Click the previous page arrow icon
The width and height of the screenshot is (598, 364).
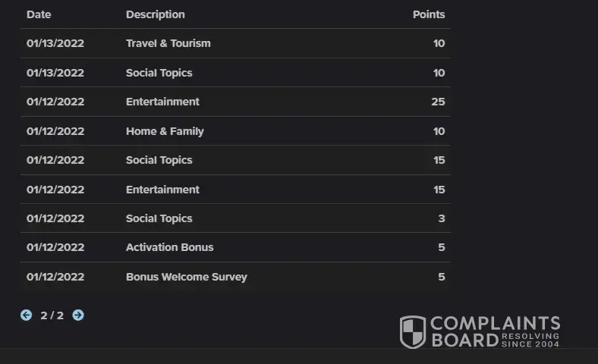point(27,315)
